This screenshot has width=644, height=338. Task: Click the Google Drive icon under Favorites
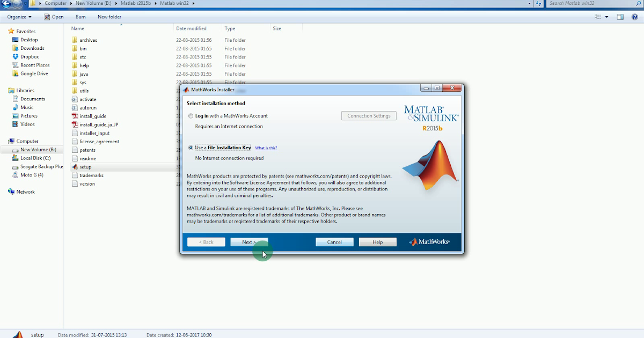[15, 74]
